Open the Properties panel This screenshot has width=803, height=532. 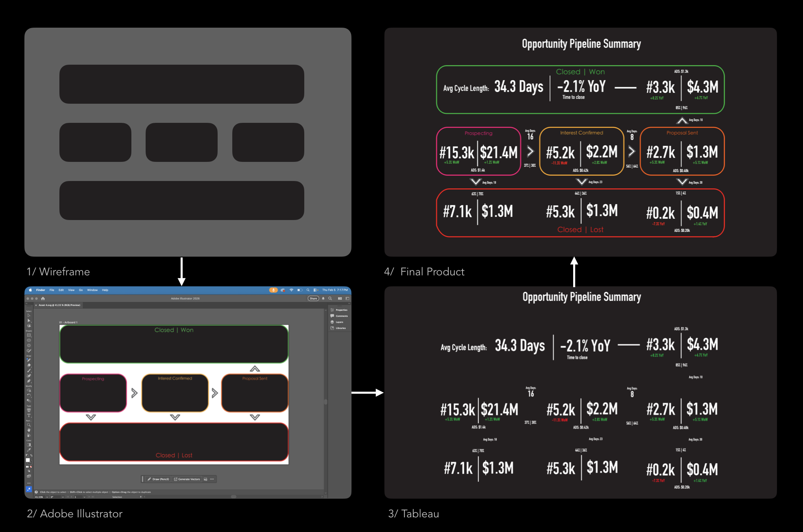point(338,310)
